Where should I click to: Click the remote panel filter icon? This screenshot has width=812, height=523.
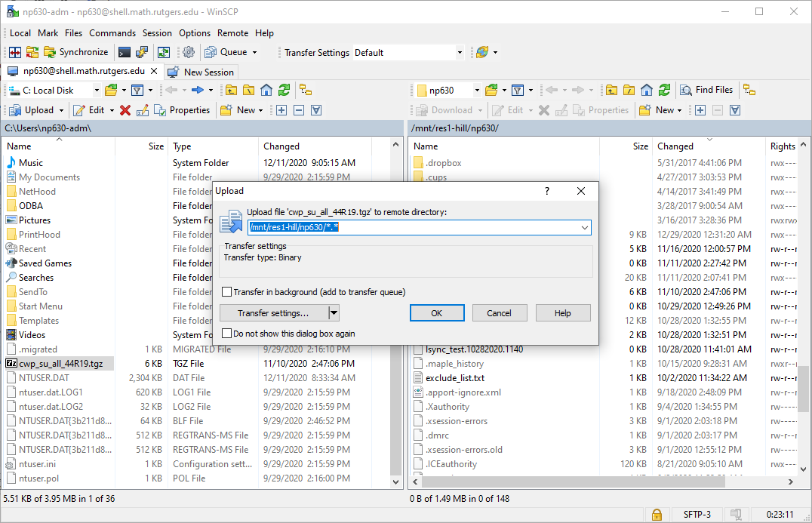pyautogui.click(x=518, y=91)
